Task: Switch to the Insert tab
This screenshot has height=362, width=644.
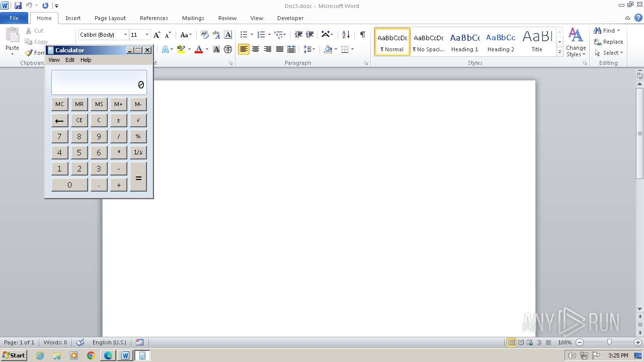Action: point(73,18)
